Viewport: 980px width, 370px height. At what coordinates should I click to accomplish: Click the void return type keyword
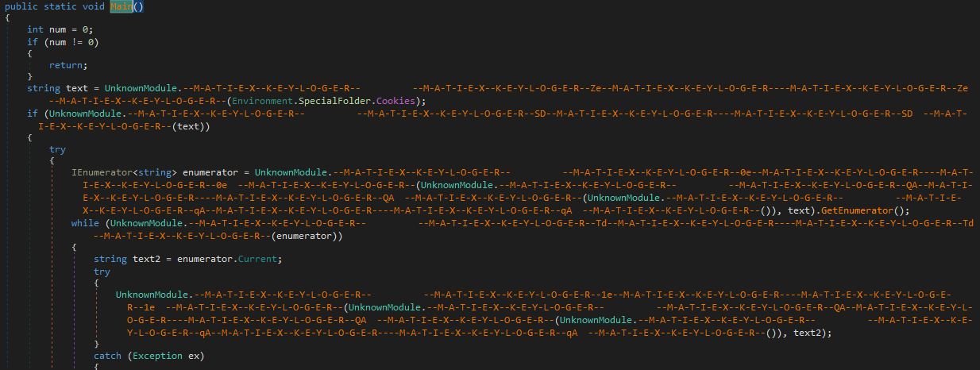(96, 6)
